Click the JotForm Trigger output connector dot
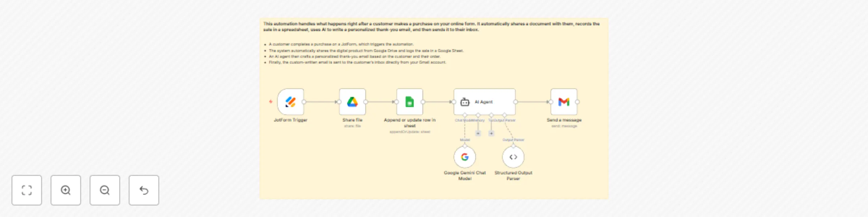868x217 pixels. (x=304, y=102)
